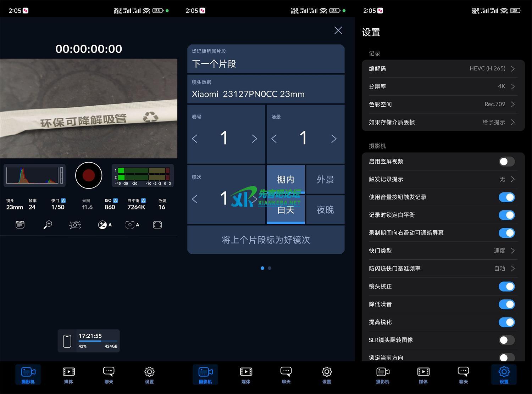
Task: Tap the auto focus icon
Action: [x=132, y=225]
